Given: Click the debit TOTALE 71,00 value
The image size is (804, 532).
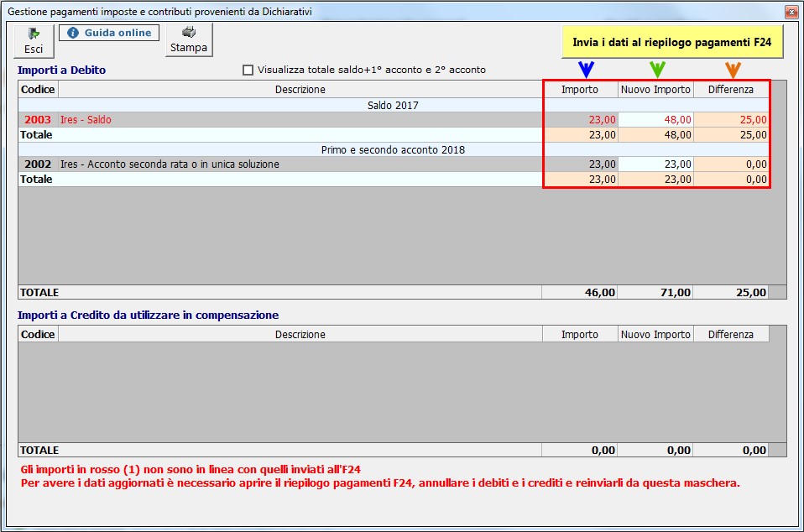Looking at the screenshot, I should click(655, 292).
